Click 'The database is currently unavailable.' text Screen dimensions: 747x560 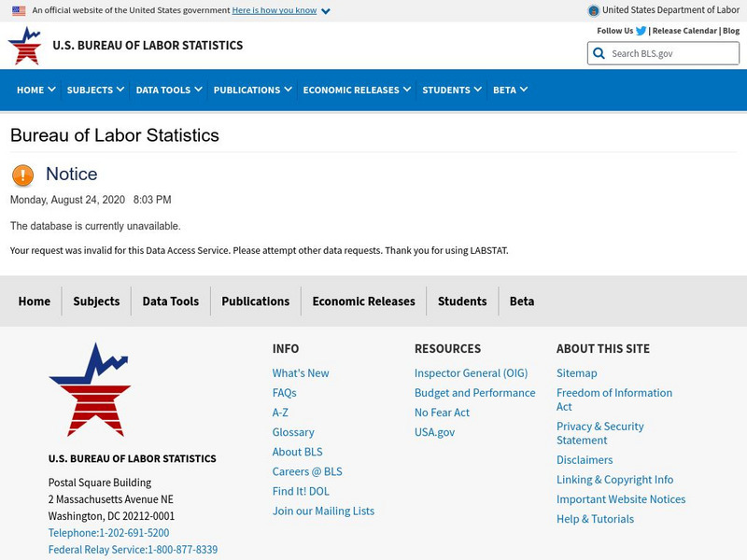pos(95,226)
